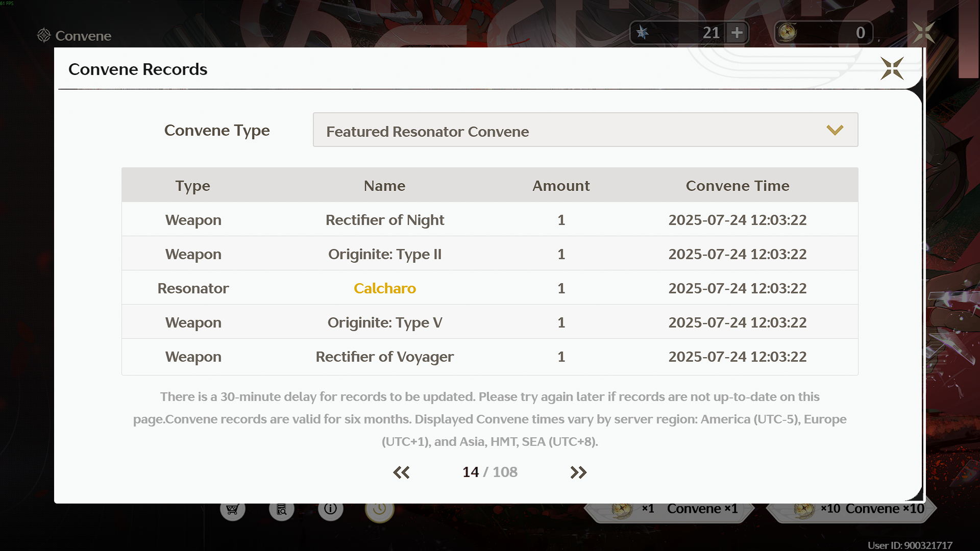This screenshot has width=980, height=551.
Task: Select the Calcharo resonator name
Action: tap(385, 288)
